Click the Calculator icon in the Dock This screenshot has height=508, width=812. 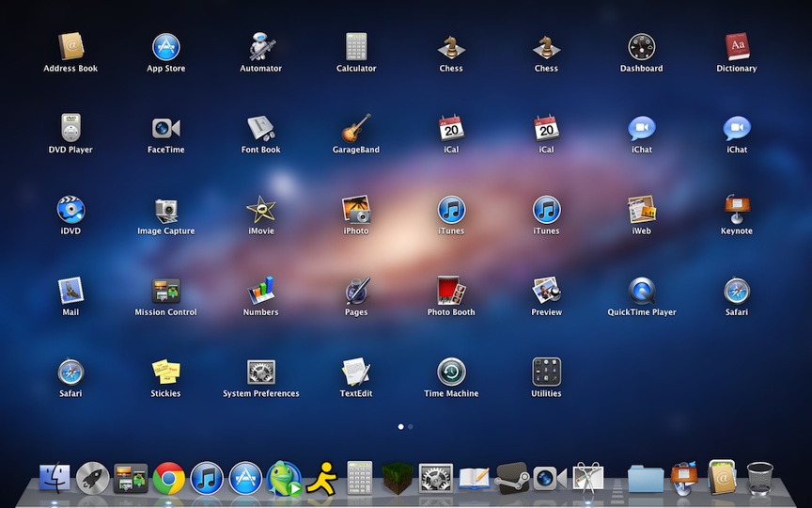coord(359,477)
